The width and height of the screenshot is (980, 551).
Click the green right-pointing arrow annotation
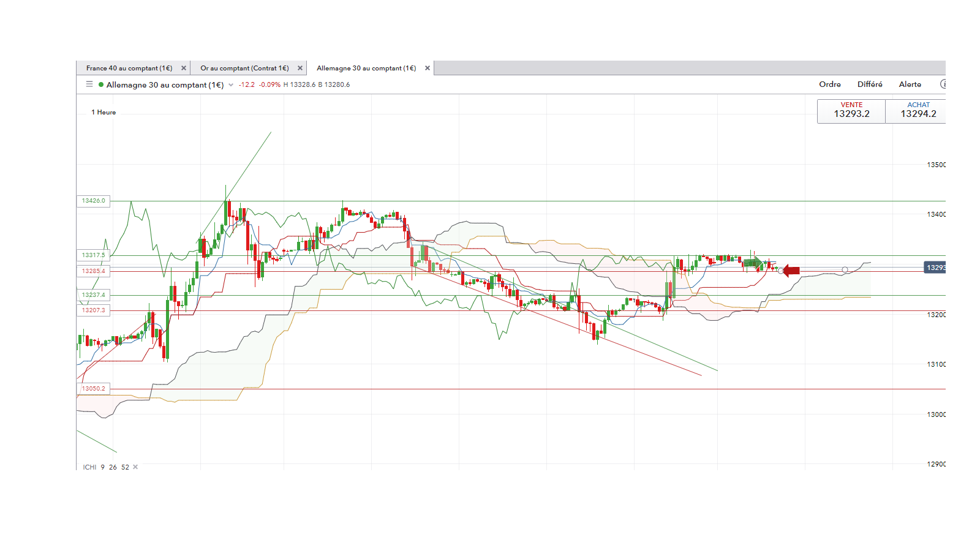point(753,263)
